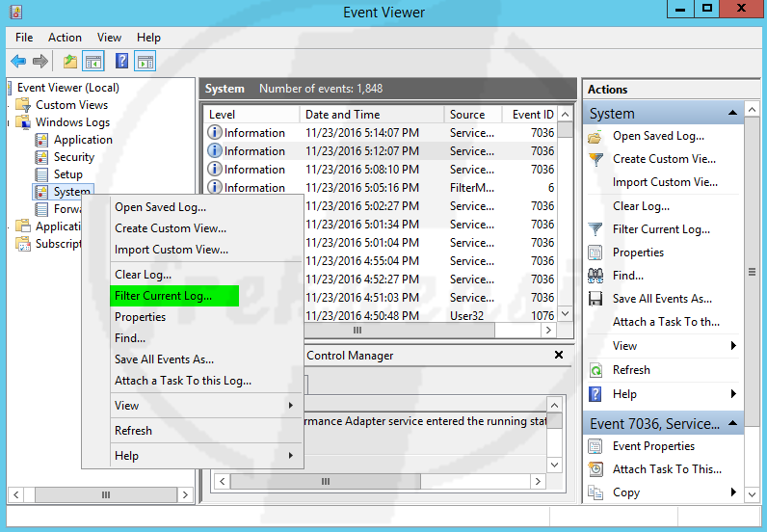The height and width of the screenshot is (532, 767).
Task: Click the Windows Logs folder icon
Action: [23, 121]
